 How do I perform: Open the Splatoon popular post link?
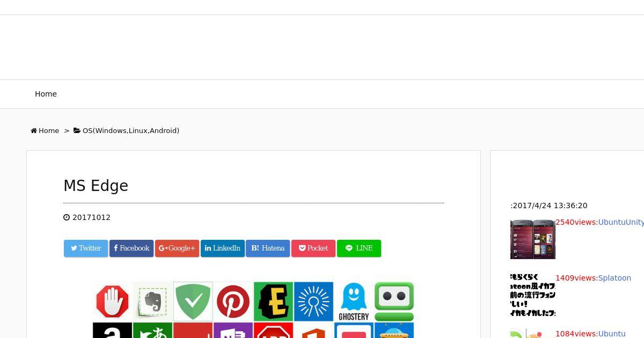(614, 278)
